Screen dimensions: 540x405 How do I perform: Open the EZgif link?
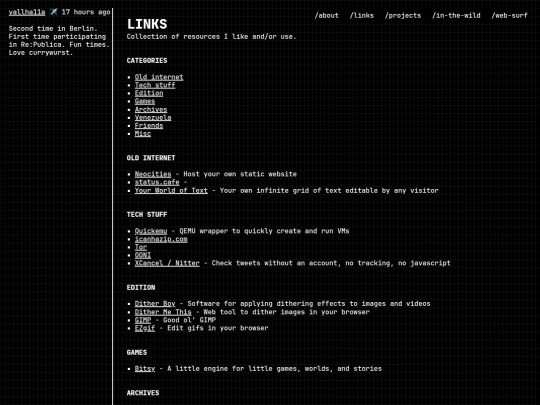point(145,328)
